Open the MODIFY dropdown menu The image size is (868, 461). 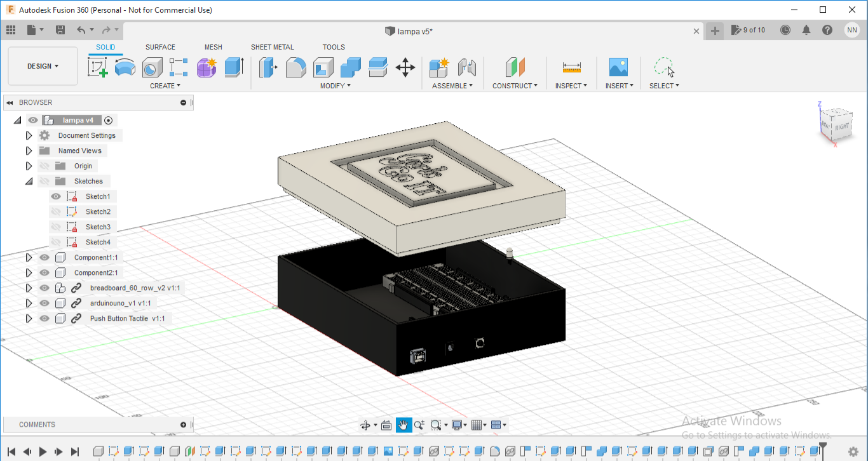click(x=336, y=86)
